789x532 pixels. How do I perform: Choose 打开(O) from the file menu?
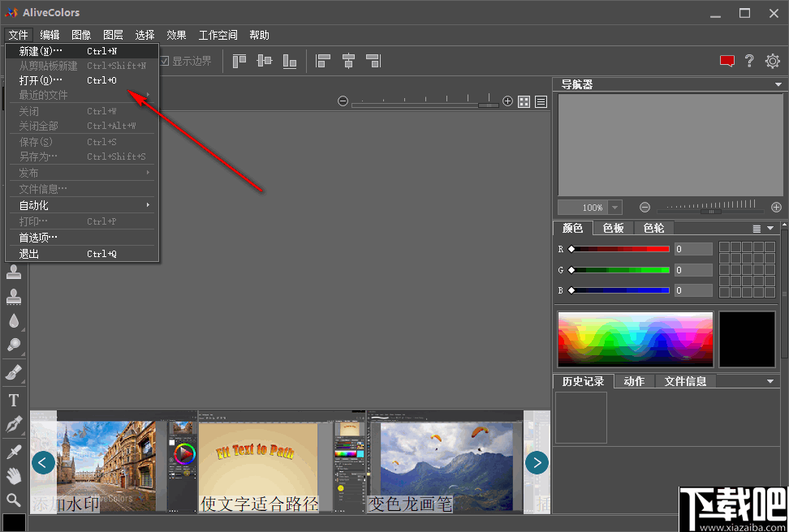(x=82, y=80)
